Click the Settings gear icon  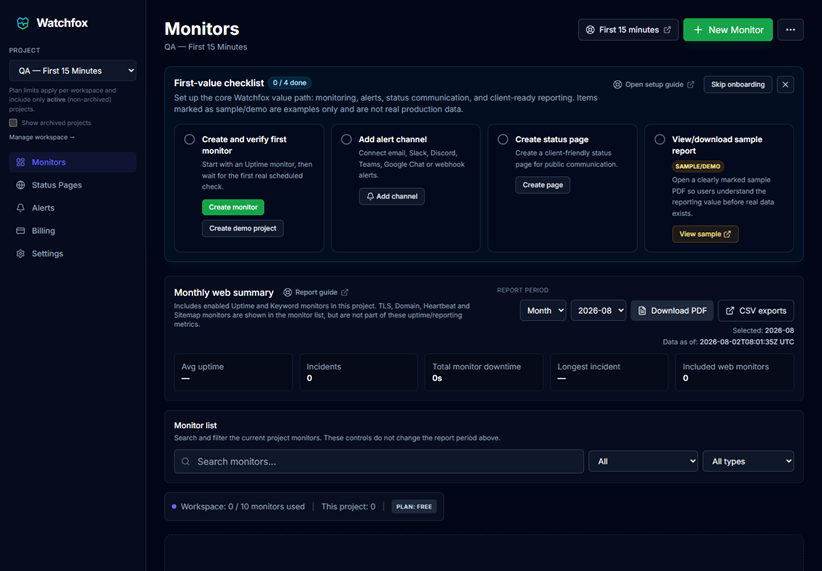20,254
